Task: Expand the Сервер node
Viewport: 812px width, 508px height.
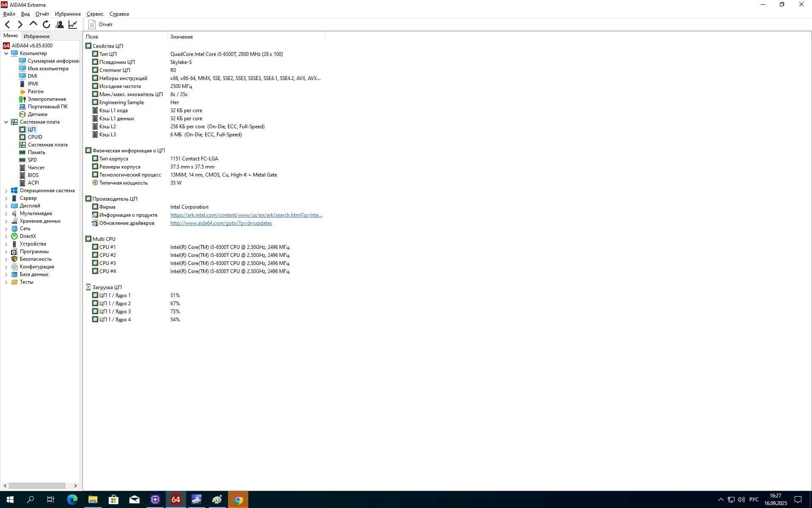Action: pyautogui.click(x=6, y=198)
